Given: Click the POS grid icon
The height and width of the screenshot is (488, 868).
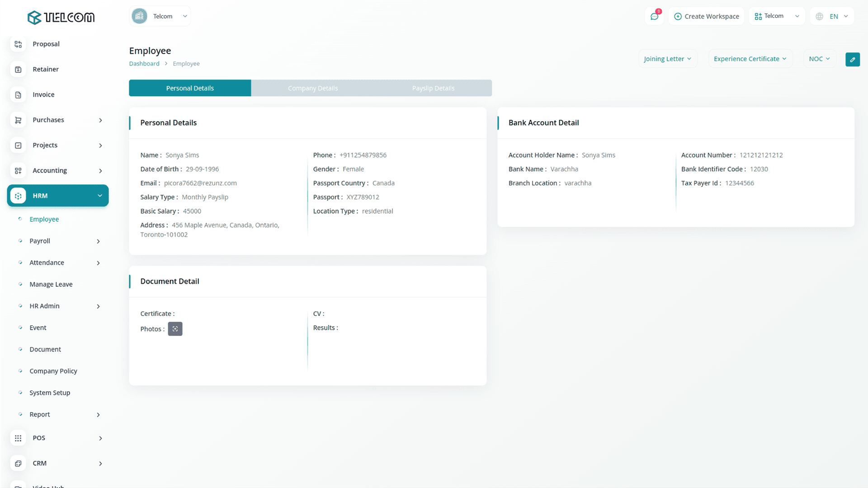Looking at the screenshot, I should (x=18, y=438).
